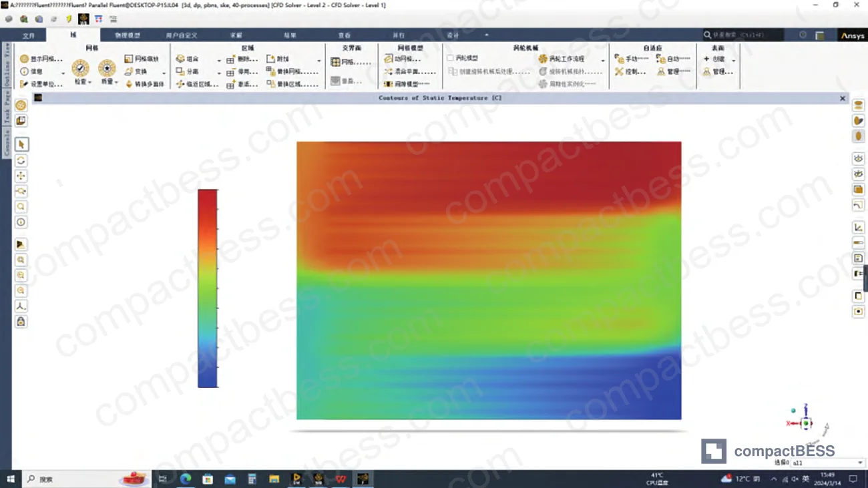Open the selection filter combo box at bottom right
868x488 pixels.
tap(828, 463)
